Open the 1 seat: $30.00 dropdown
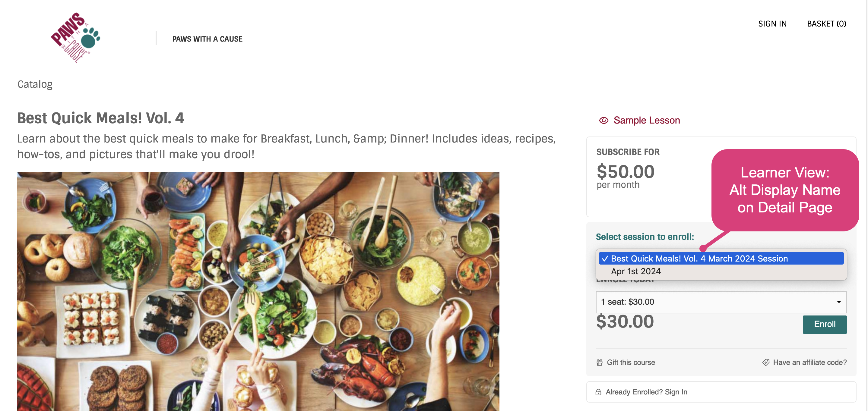 (721, 302)
